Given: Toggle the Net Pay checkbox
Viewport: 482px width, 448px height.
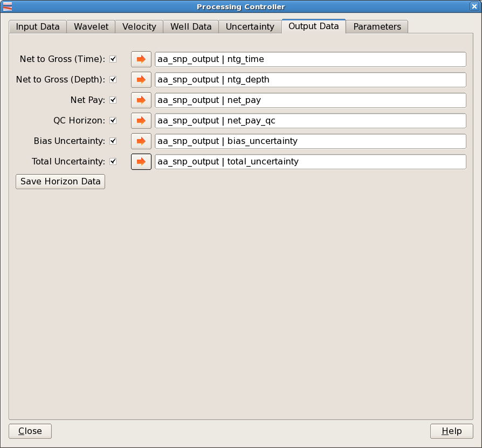Looking at the screenshot, I should (113, 100).
